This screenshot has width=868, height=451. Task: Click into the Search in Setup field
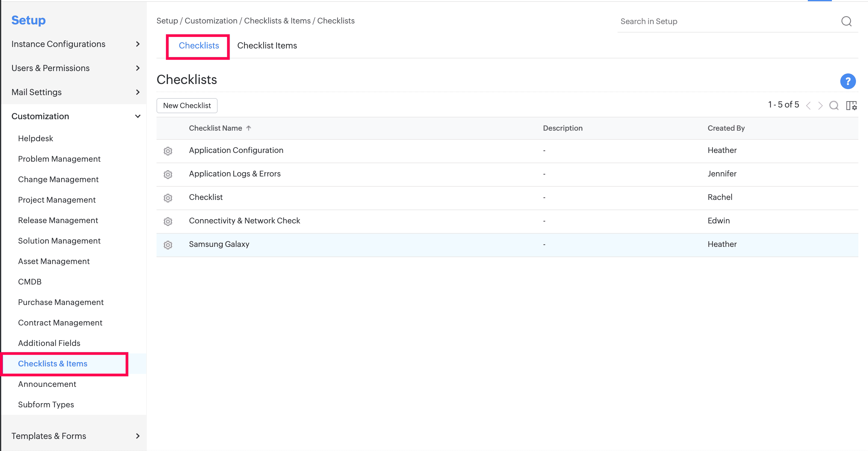tap(724, 22)
